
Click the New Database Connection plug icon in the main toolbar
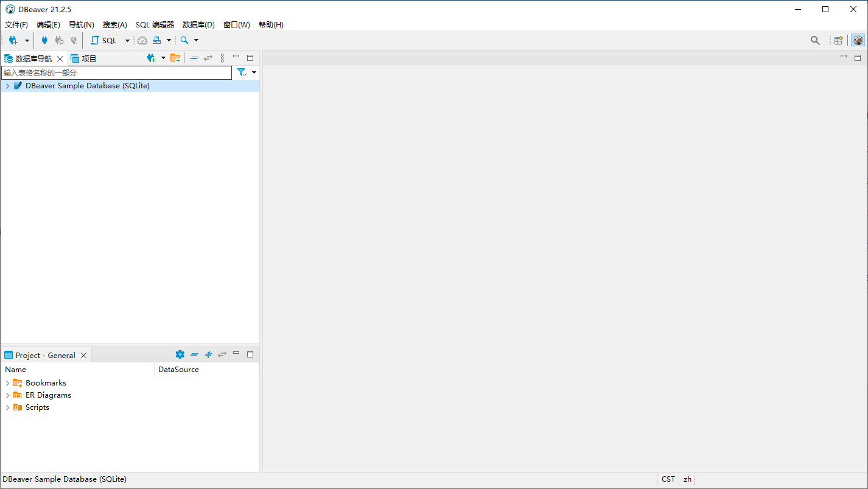pos(13,40)
